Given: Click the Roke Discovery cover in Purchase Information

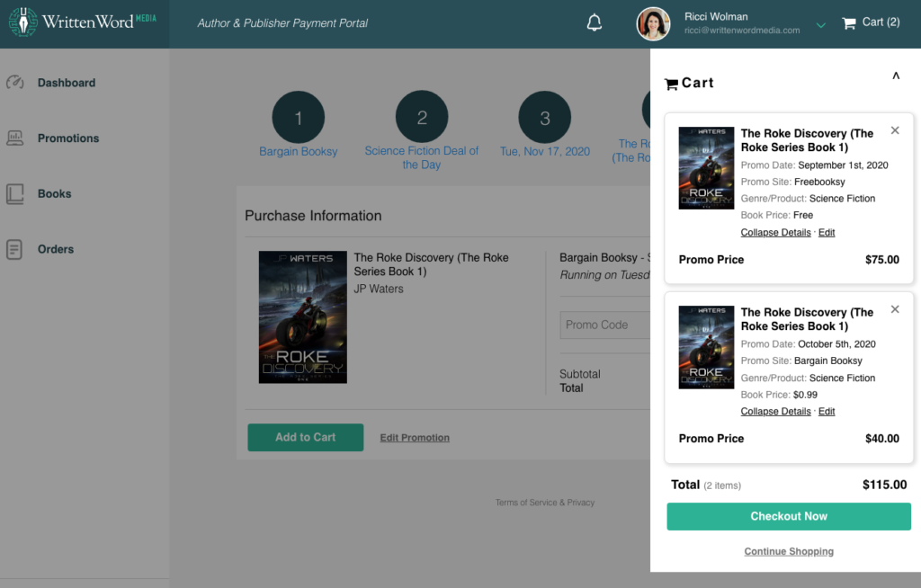Looking at the screenshot, I should coord(303,317).
